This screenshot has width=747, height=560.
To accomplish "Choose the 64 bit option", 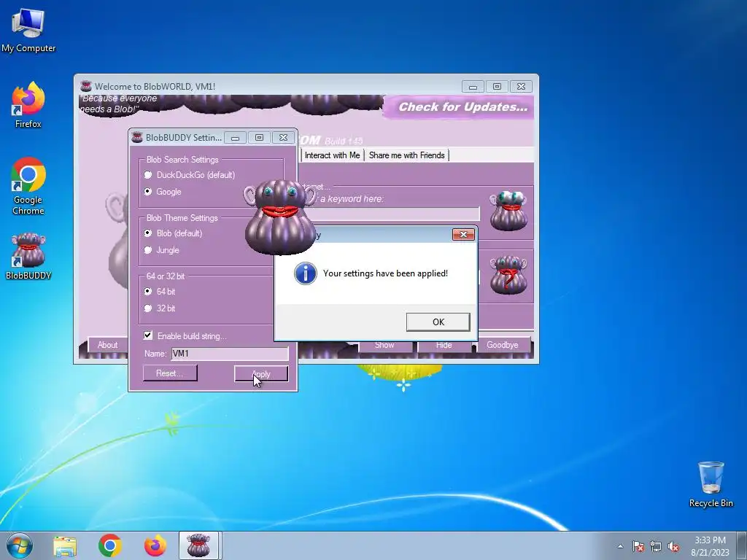I will click(160, 292).
